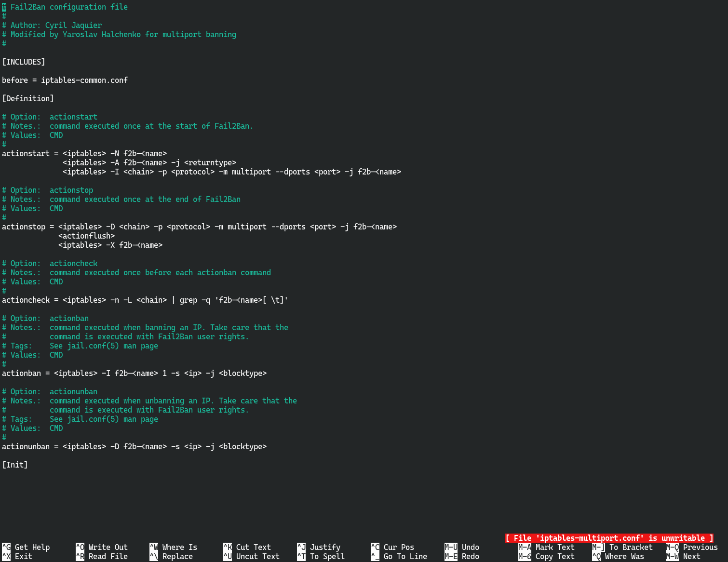
Task: Click the Cut Text shortcut
Action: (253, 547)
